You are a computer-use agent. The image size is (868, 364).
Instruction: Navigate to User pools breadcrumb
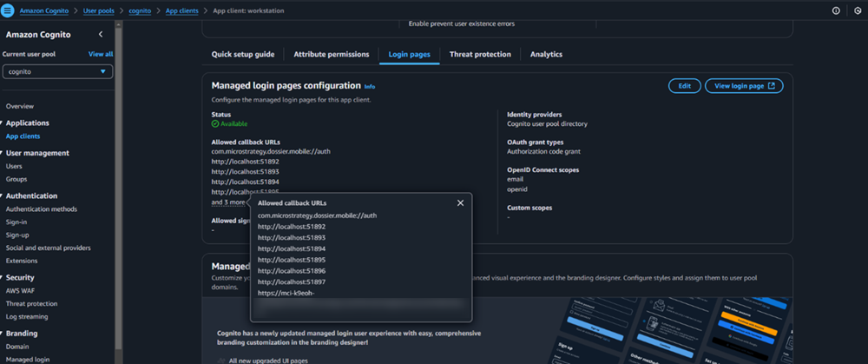point(102,10)
